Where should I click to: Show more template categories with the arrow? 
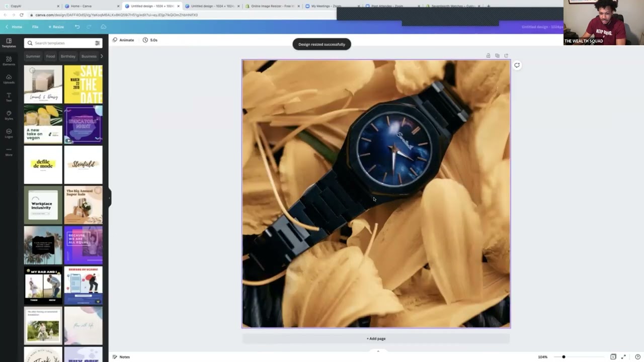102,56
